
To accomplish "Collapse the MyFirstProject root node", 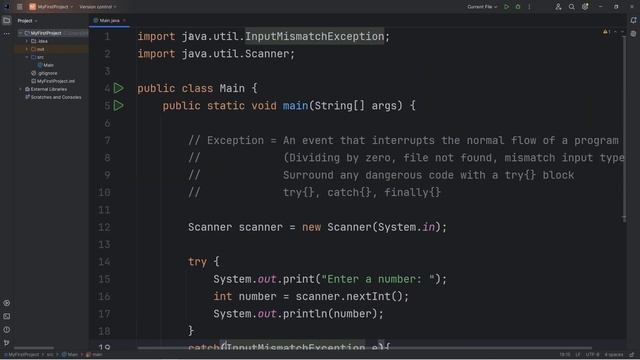I will click(20, 33).
